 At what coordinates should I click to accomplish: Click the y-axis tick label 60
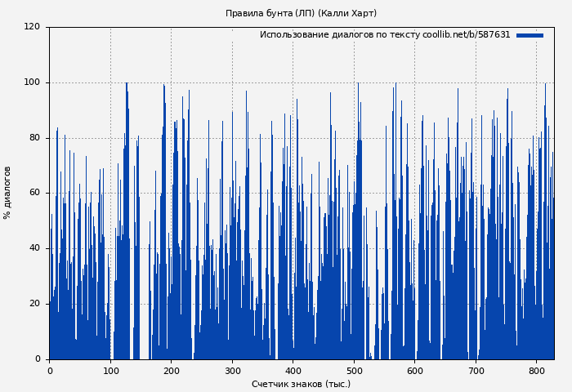[x=34, y=193]
